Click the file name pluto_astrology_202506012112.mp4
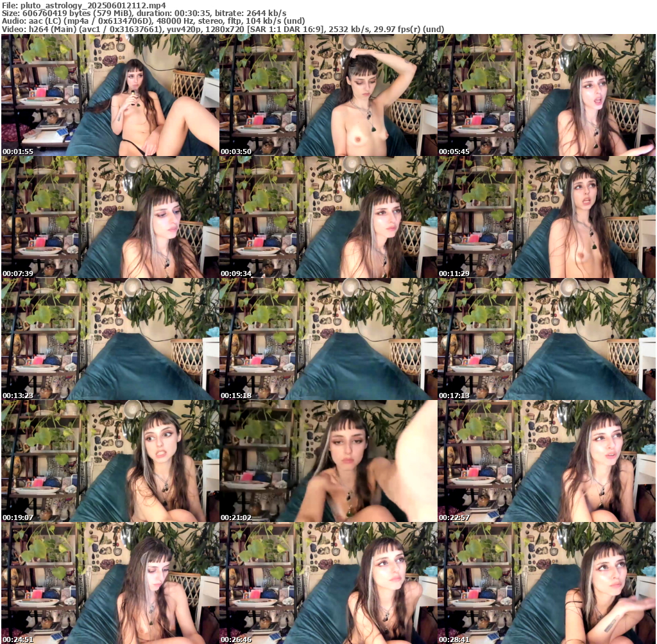 (93, 5)
